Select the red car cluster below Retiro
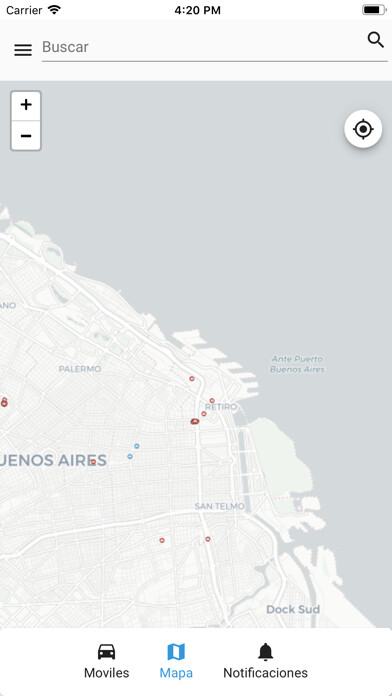This screenshot has width=392, height=696. tap(194, 421)
